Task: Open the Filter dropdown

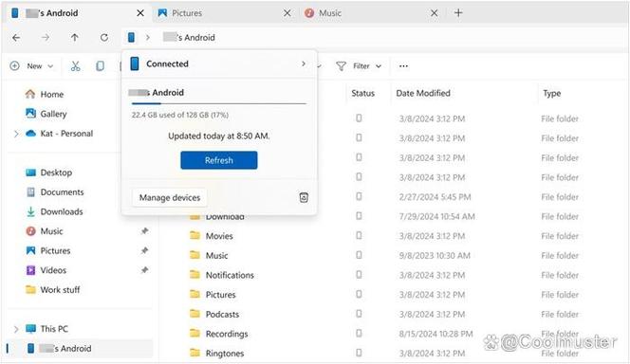Action: point(359,66)
